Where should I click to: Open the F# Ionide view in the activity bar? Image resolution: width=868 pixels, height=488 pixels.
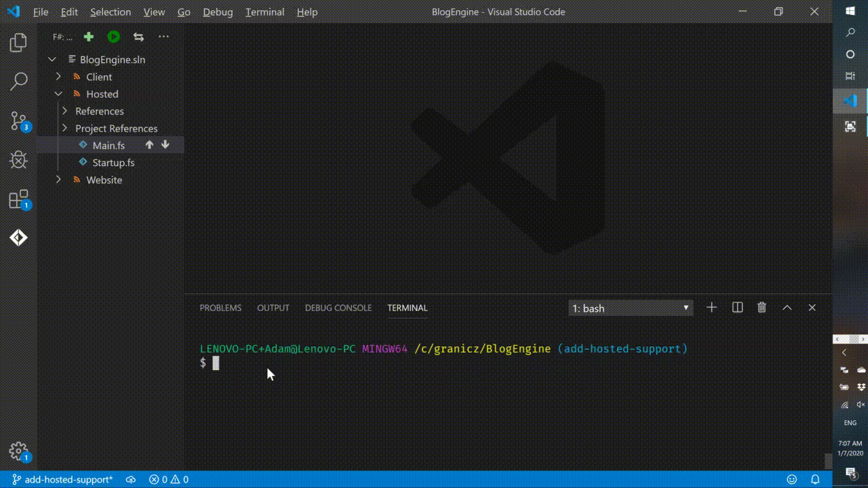click(18, 238)
